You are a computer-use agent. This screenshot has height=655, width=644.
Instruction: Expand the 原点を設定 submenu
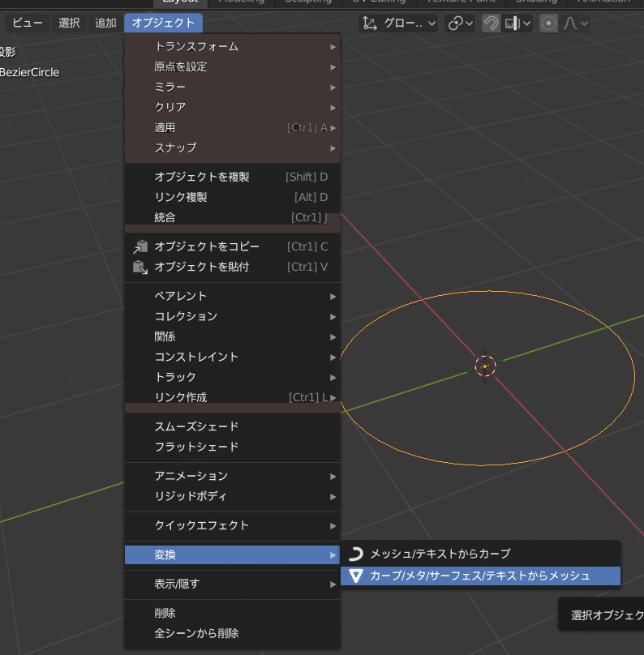point(232,66)
